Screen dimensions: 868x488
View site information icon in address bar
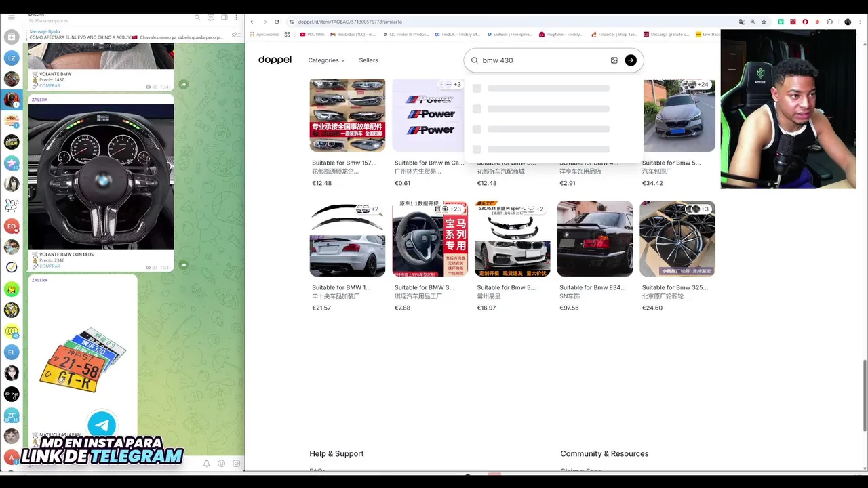click(291, 22)
